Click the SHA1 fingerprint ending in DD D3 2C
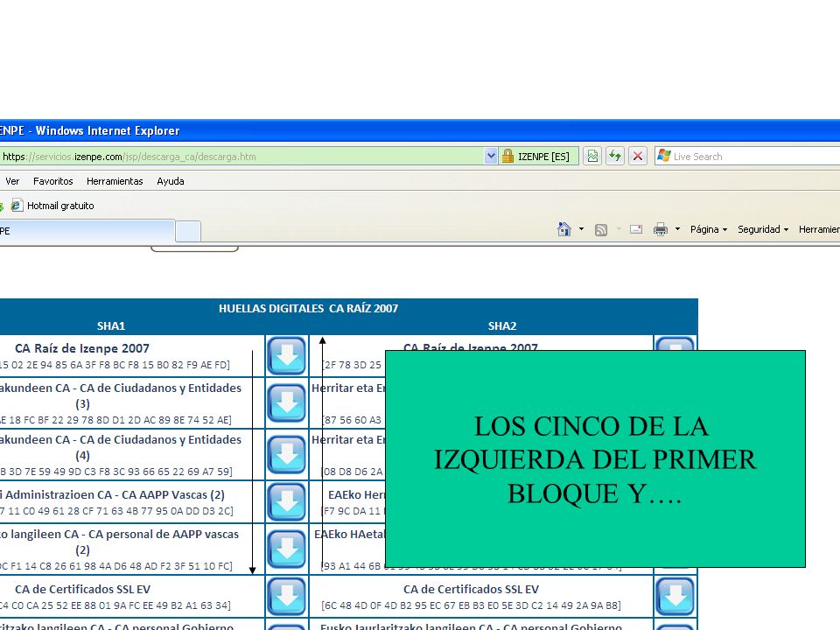840x630 pixels. click(116, 511)
